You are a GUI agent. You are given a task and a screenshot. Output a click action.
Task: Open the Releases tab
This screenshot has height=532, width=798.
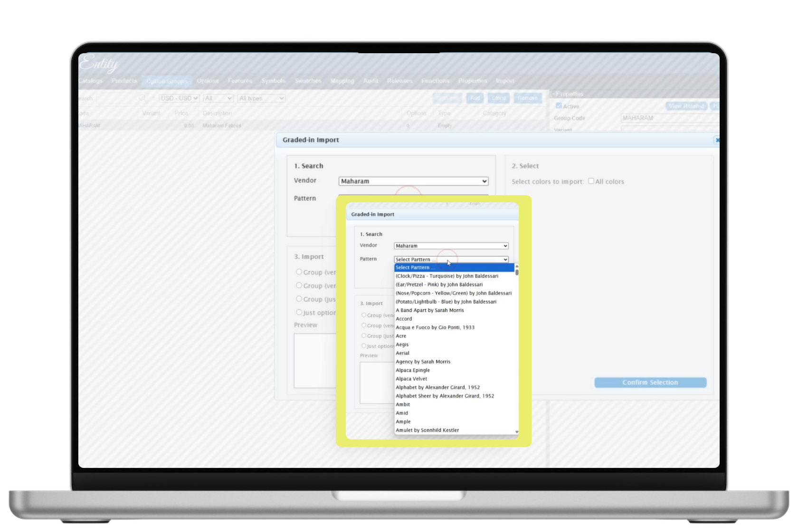tap(399, 81)
